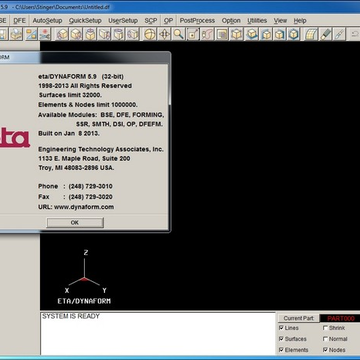360x360 pixels.
Task: Click the hexagonal isometric cube view icon
Action: [x=293, y=34]
